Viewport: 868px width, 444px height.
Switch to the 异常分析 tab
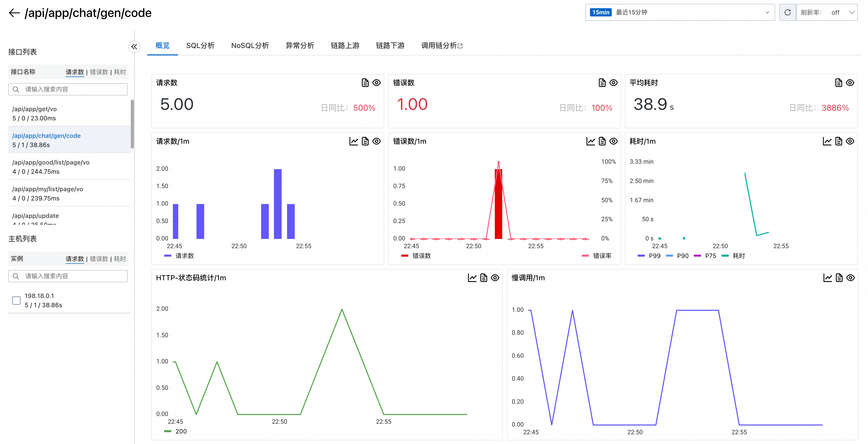(300, 45)
